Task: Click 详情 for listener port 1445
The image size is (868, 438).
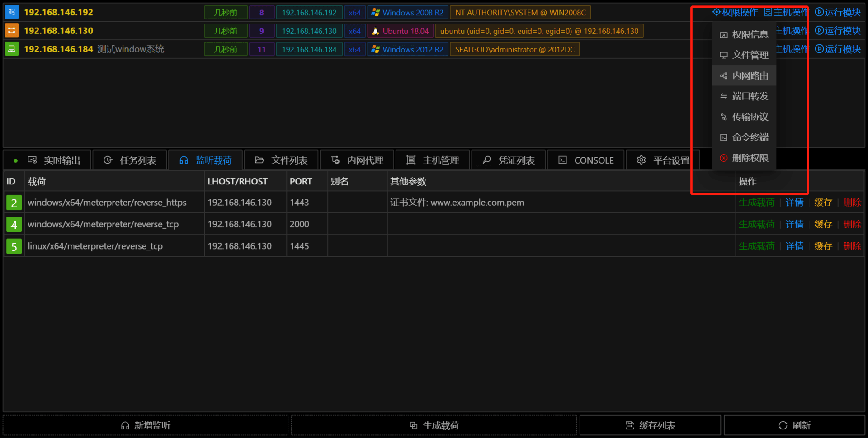Action: [x=794, y=246]
